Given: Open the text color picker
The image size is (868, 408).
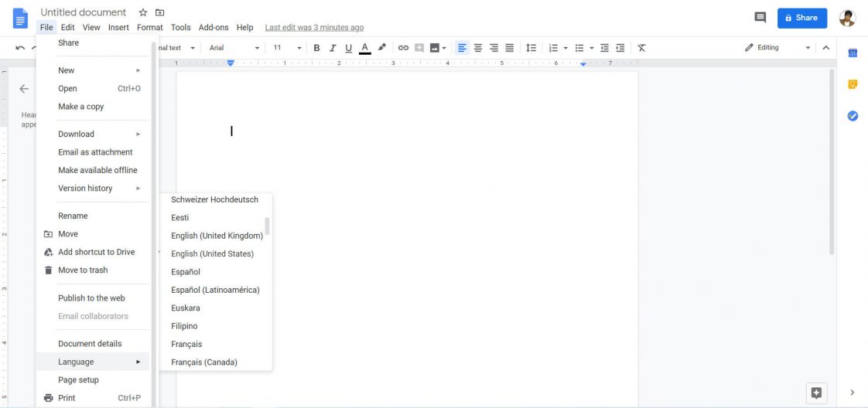Looking at the screenshot, I should click(x=365, y=48).
